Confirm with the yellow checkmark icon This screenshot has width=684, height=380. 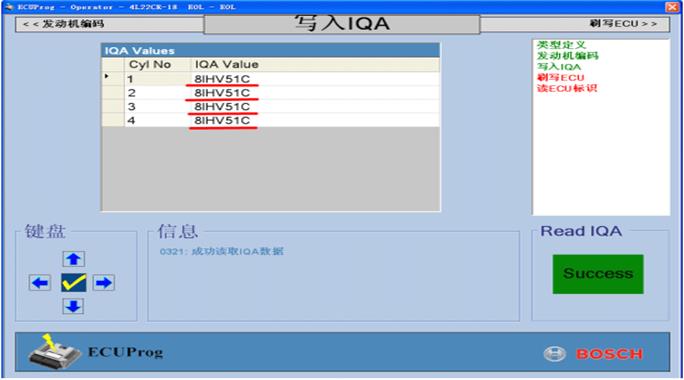tap(74, 283)
